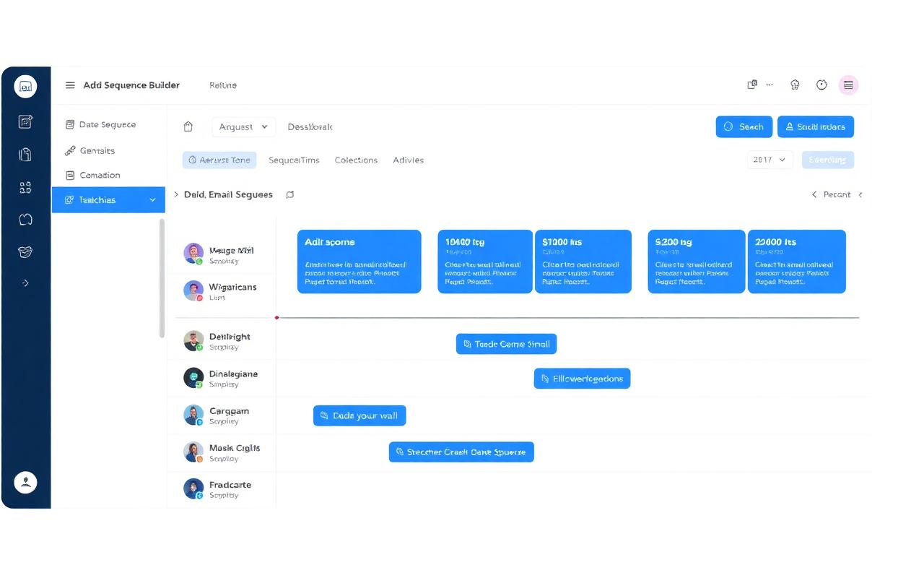Open the 2017 year dropdown
This screenshot has width=924, height=578.
770,160
